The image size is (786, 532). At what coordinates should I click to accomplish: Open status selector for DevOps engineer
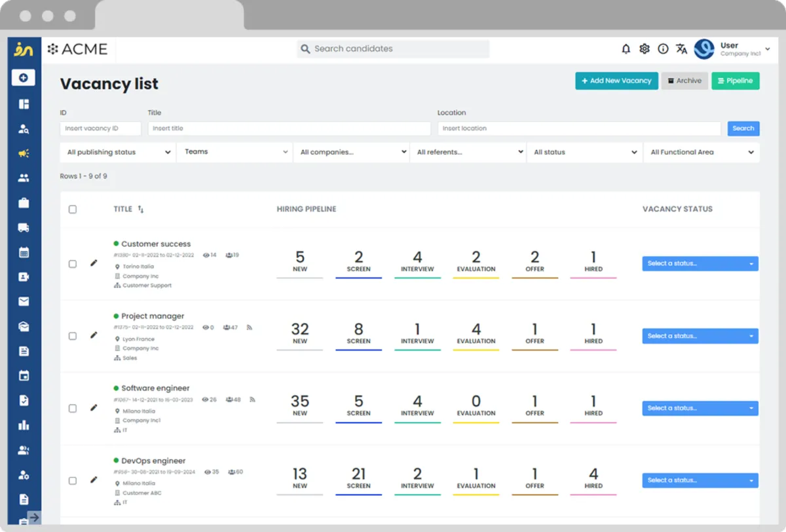(x=700, y=480)
